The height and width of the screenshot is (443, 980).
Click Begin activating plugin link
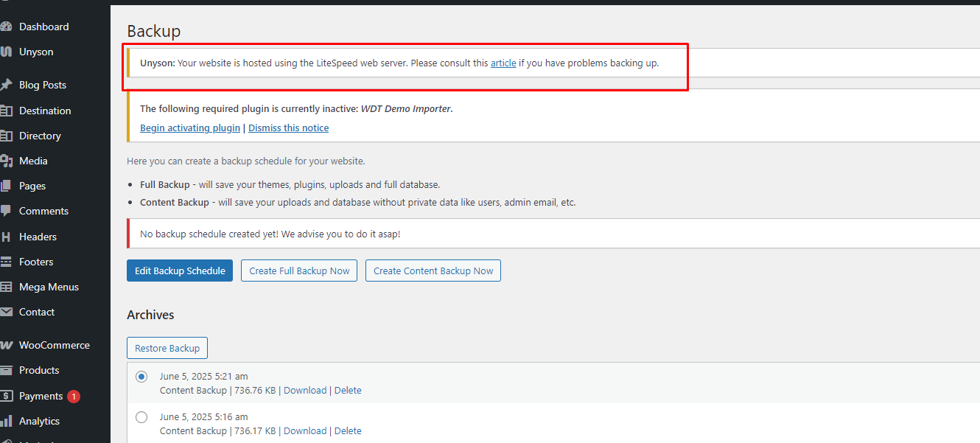coord(190,128)
